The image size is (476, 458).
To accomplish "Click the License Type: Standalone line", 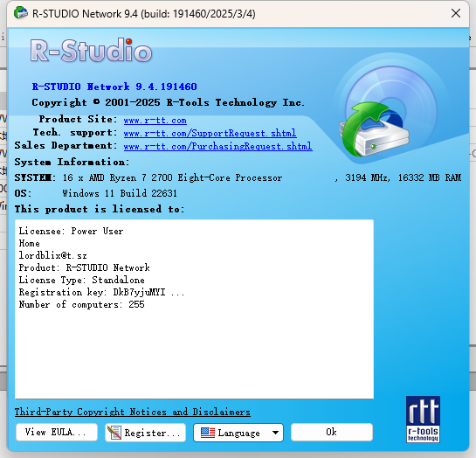I will point(81,280).
